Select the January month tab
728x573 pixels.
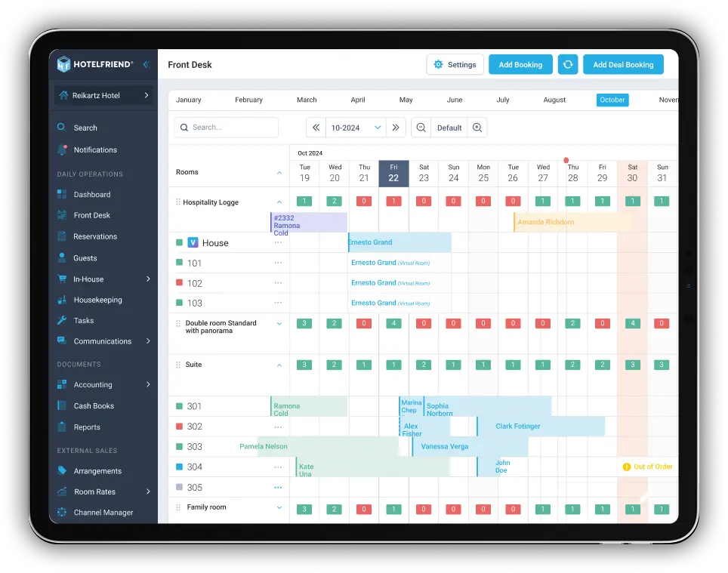[x=189, y=100]
